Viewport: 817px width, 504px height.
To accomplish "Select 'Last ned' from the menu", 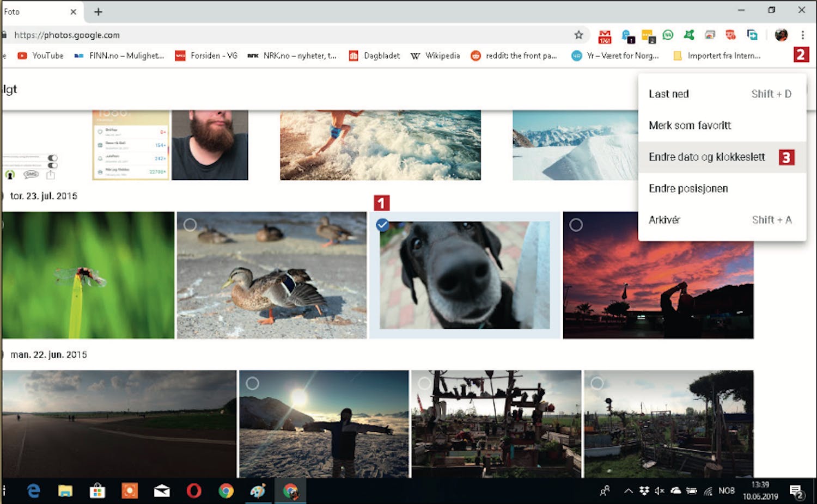I will pos(668,94).
